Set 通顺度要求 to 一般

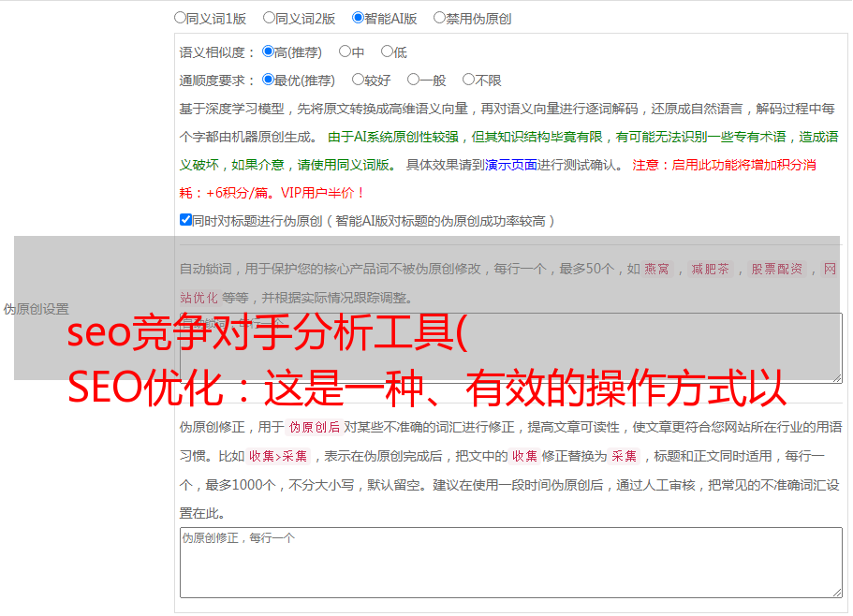click(413, 80)
